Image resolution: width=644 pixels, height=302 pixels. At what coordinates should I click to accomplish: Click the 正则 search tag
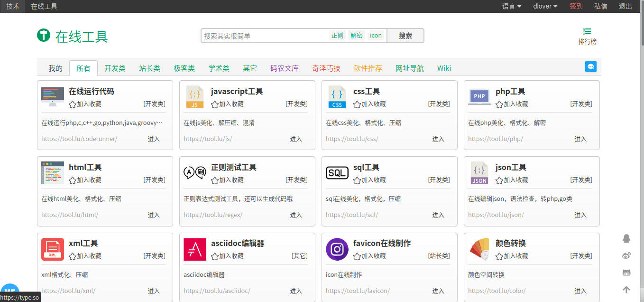[338, 36]
